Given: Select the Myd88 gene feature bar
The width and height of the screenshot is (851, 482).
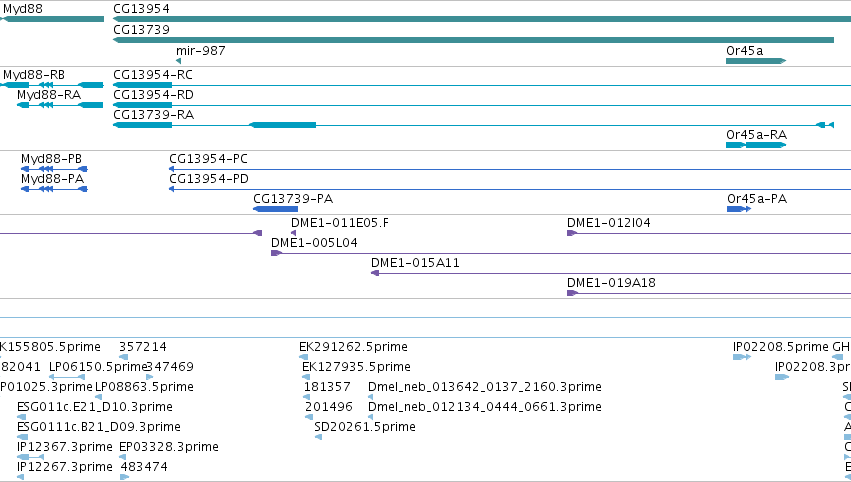Looking at the screenshot, I should pos(52,19).
